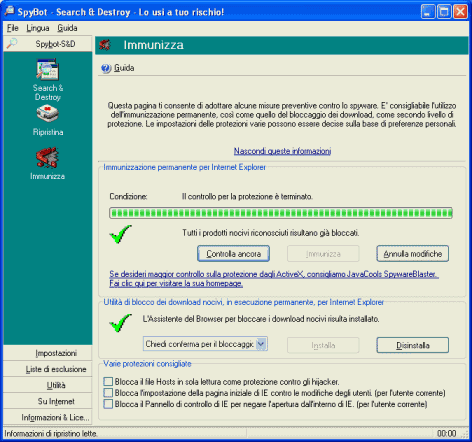The width and height of the screenshot is (472, 442).
Task: Click the Guida link under the header
Action: 124,68
